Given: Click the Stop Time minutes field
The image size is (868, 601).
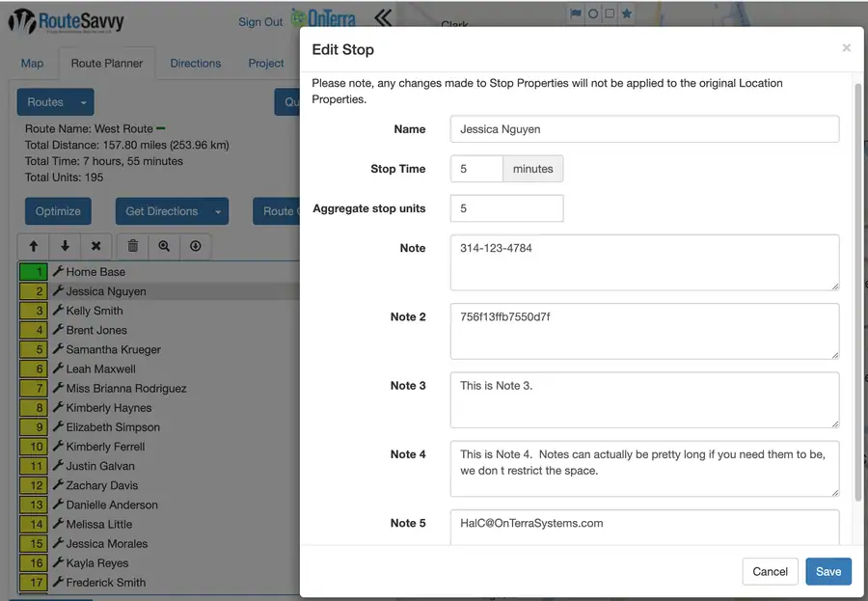Looking at the screenshot, I should [476, 169].
